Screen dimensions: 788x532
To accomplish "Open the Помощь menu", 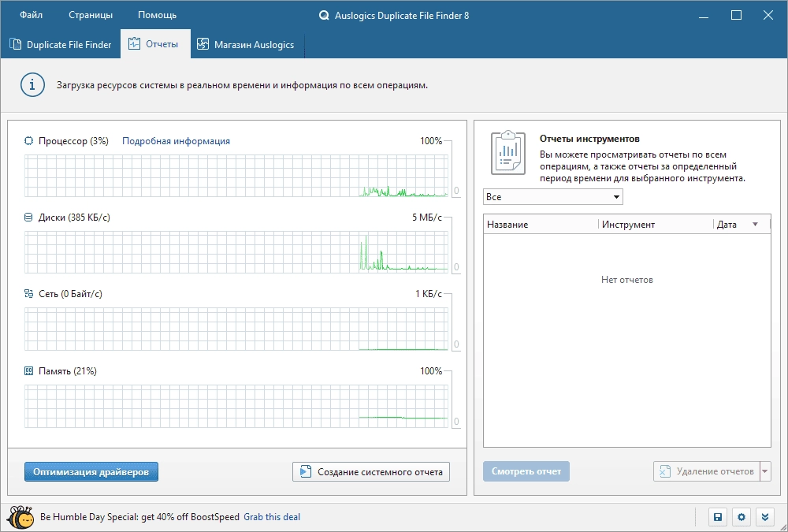I will click(x=158, y=15).
